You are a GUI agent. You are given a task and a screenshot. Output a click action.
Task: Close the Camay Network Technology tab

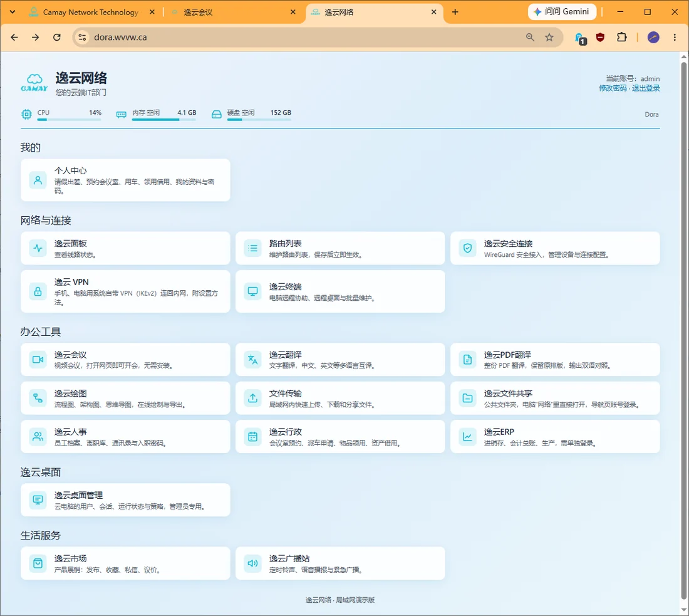pos(152,13)
